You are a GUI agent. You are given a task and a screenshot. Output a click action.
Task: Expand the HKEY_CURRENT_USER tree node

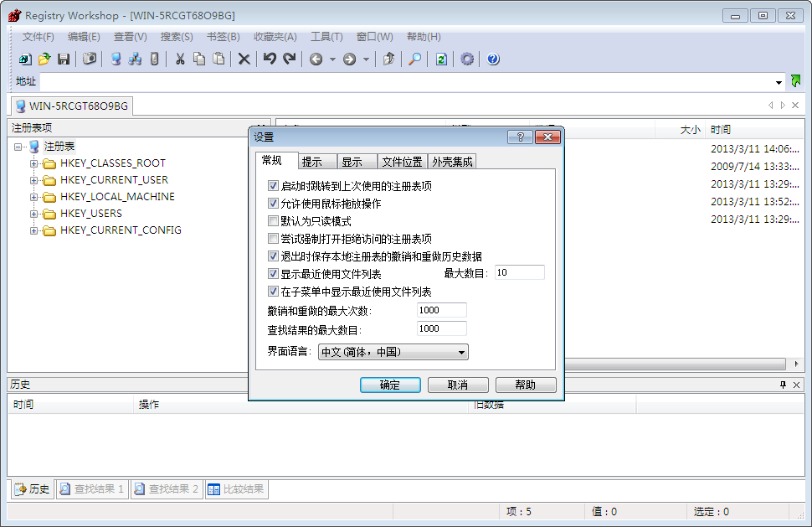click(x=34, y=180)
